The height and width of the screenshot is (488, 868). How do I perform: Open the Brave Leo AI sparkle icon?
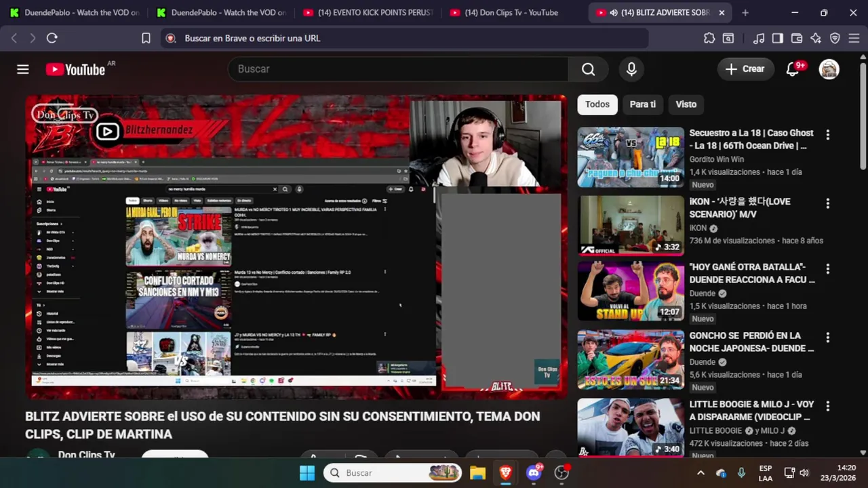(816, 38)
